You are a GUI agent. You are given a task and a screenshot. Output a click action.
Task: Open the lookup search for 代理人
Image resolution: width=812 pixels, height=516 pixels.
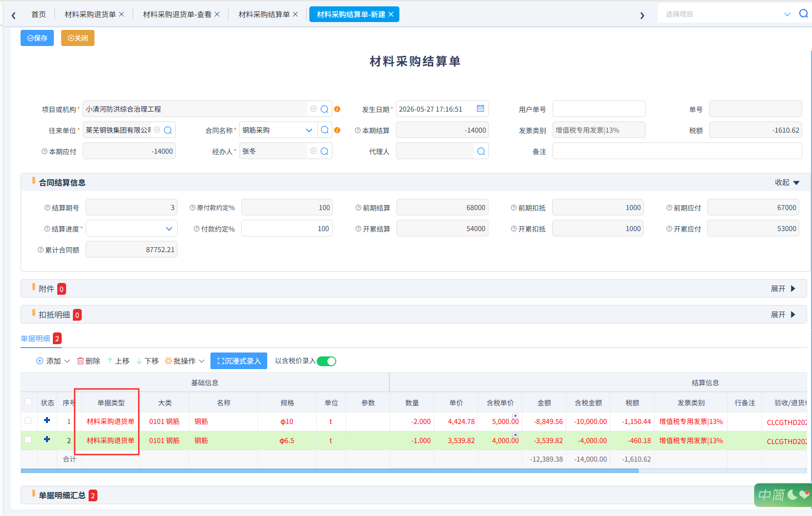(481, 151)
